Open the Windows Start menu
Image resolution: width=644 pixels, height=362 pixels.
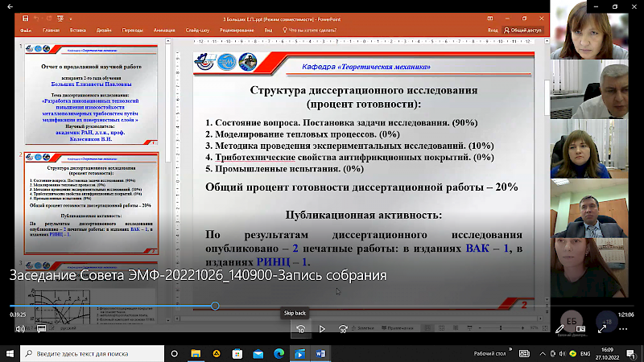point(10,353)
